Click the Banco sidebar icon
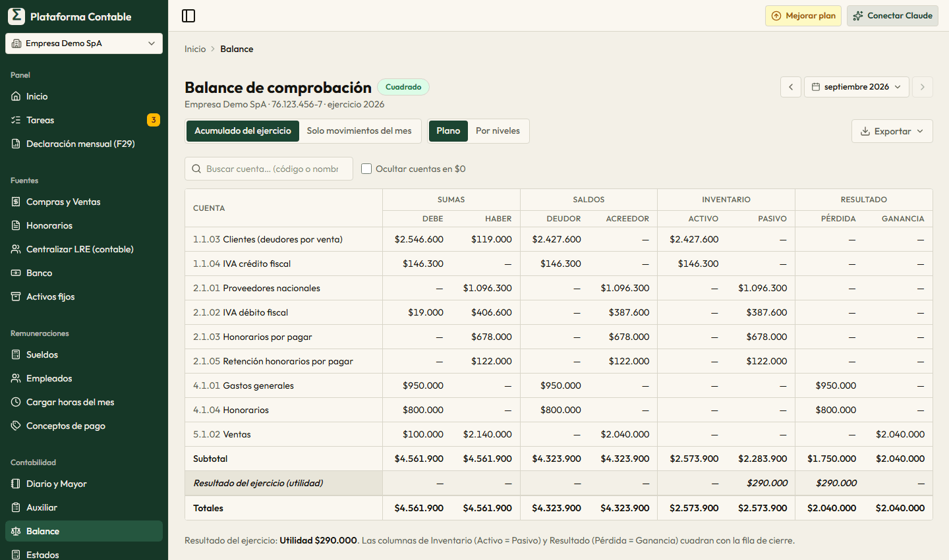949x560 pixels. pyautogui.click(x=16, y=273)
